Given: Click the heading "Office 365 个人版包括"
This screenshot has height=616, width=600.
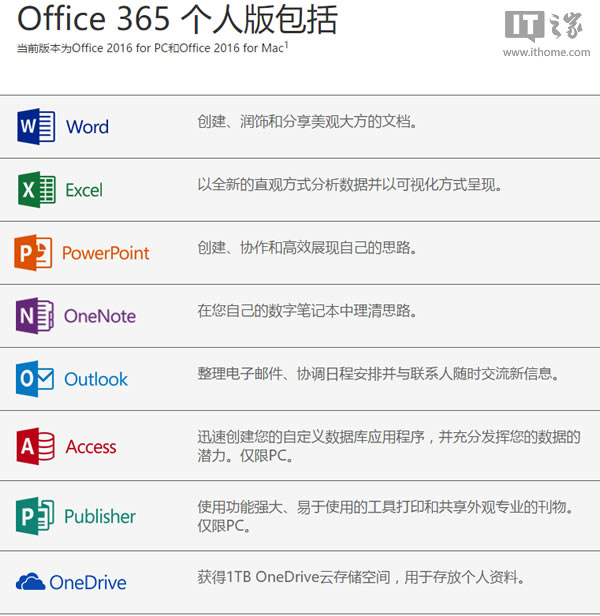Looking at the screenshot, I should pyautogui.click(x=177, y=19).
